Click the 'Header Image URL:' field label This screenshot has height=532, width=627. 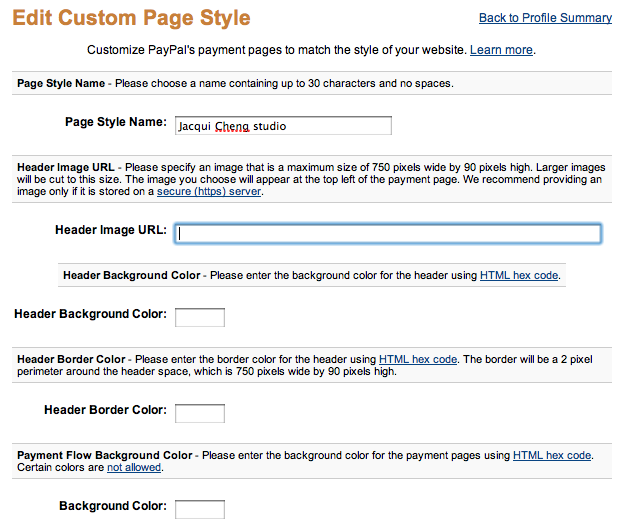(111, 230)
